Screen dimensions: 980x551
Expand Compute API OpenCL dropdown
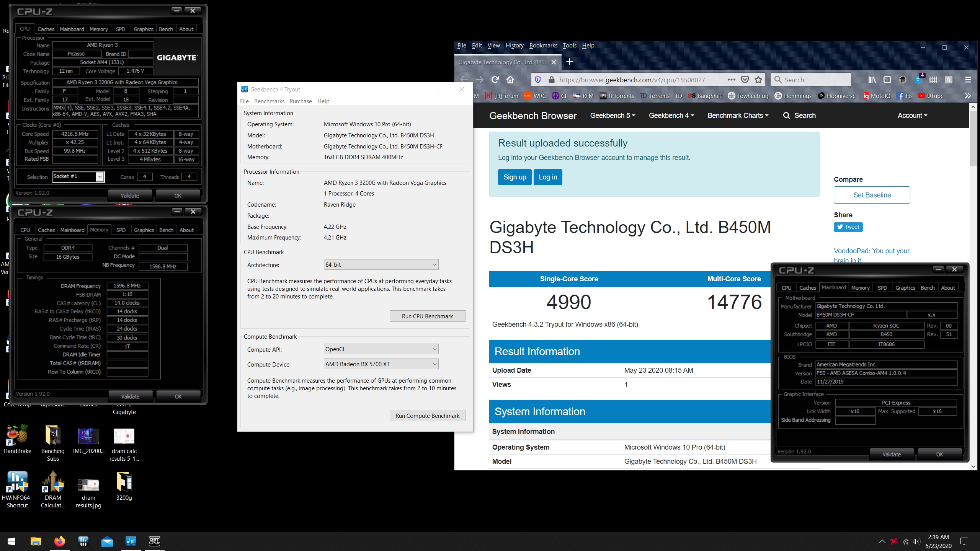(x=381, y=349)
